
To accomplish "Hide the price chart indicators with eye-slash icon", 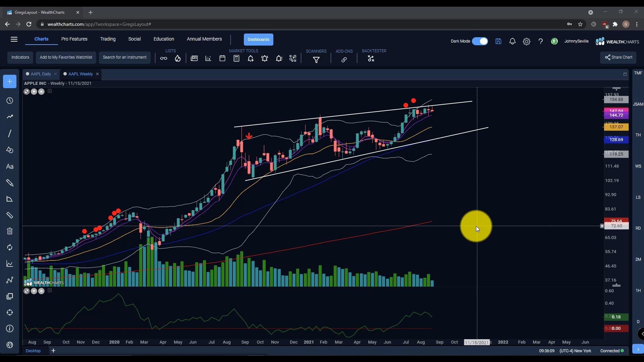I will pos(26,92).
